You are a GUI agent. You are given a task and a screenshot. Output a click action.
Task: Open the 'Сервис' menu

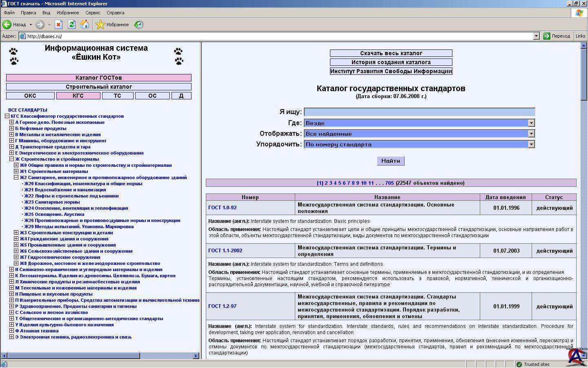coord(93,13)
